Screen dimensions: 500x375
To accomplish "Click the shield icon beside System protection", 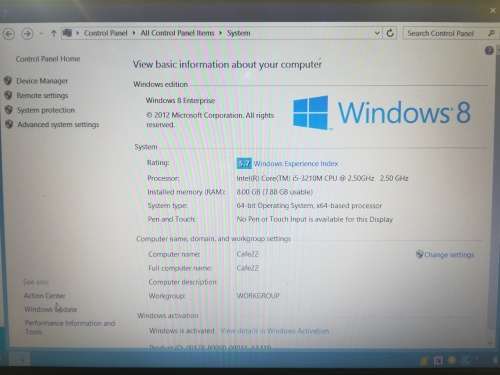I will (x=9, y=110).
